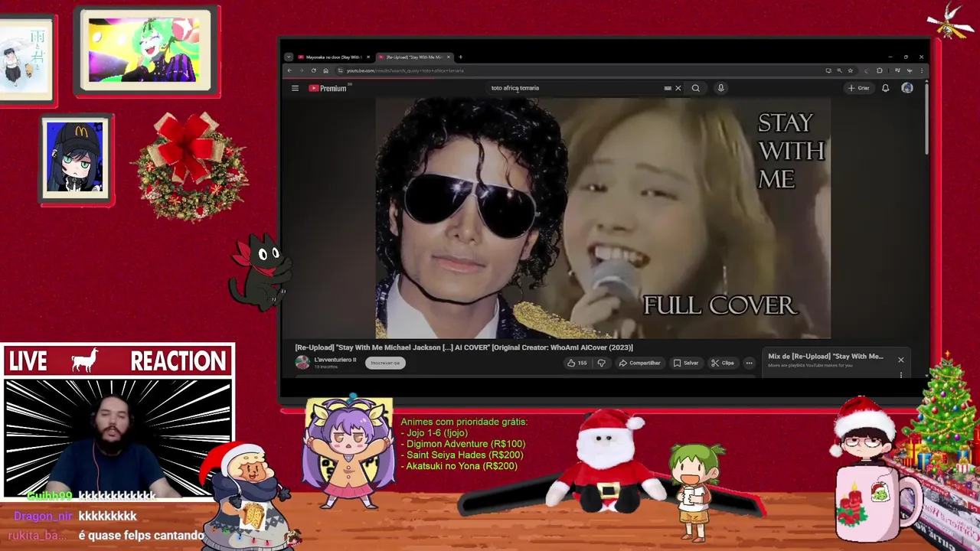Click 'Saint Seiya Hades (R$200)' overlay text
This screenshot has height=551, width=980.
[462, 455]
